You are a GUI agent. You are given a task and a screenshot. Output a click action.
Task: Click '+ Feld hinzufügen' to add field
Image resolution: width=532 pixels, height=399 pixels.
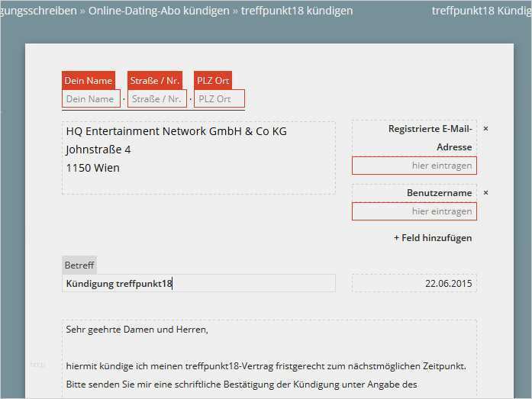pos(433,238)
